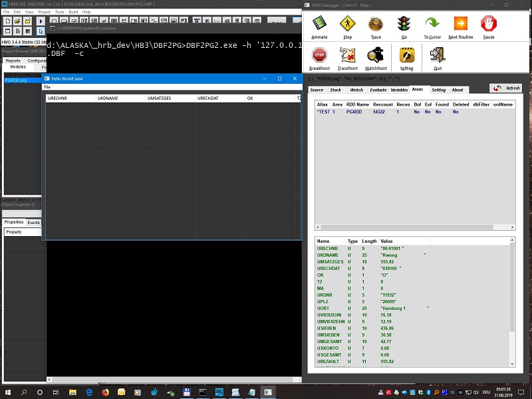The width and height of the screenshot is (532, 399).
Task: Hit the Go traffic light icon
Action: 404,25
